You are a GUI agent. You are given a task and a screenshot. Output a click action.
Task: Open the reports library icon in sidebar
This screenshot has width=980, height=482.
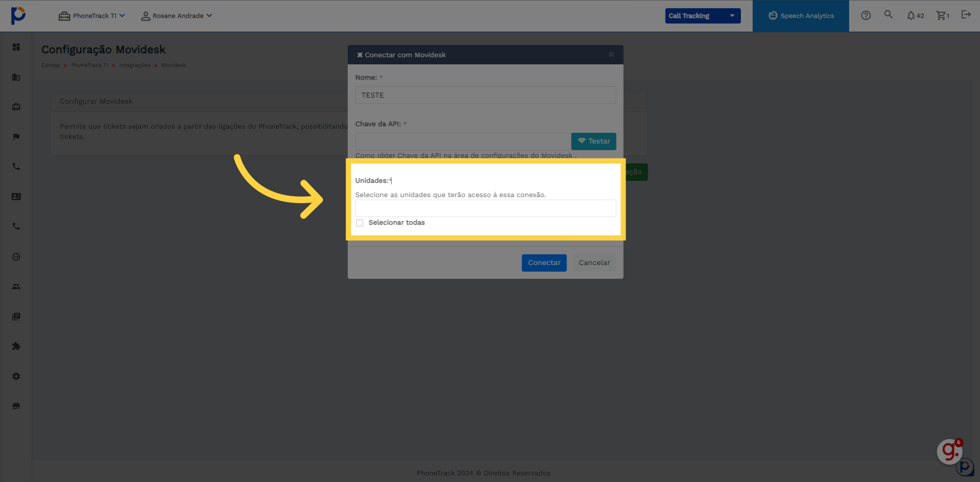[x=16, y=317]
